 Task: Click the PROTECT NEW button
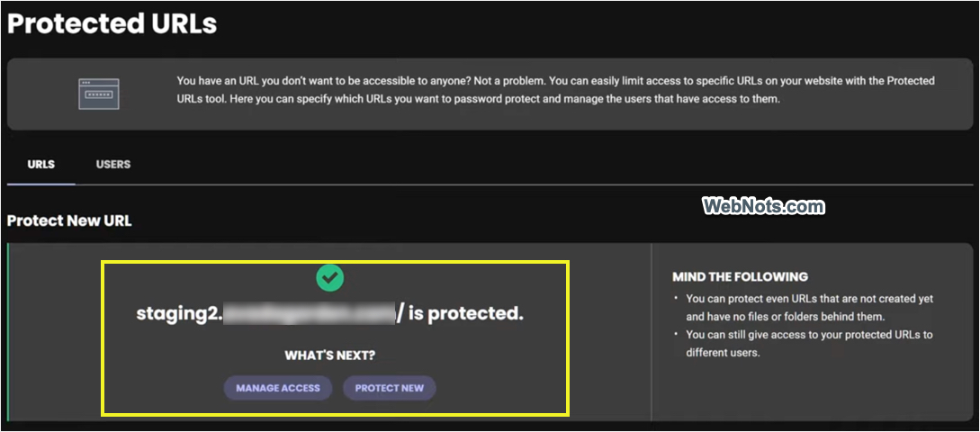pyautogui.click(x=389, y=388)
